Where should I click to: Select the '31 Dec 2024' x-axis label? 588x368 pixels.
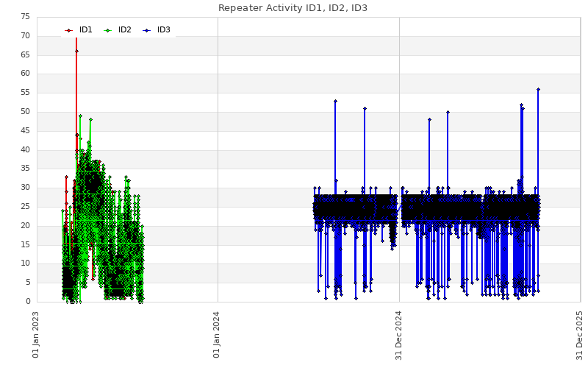pyautogui.click(x=399, y=334)
